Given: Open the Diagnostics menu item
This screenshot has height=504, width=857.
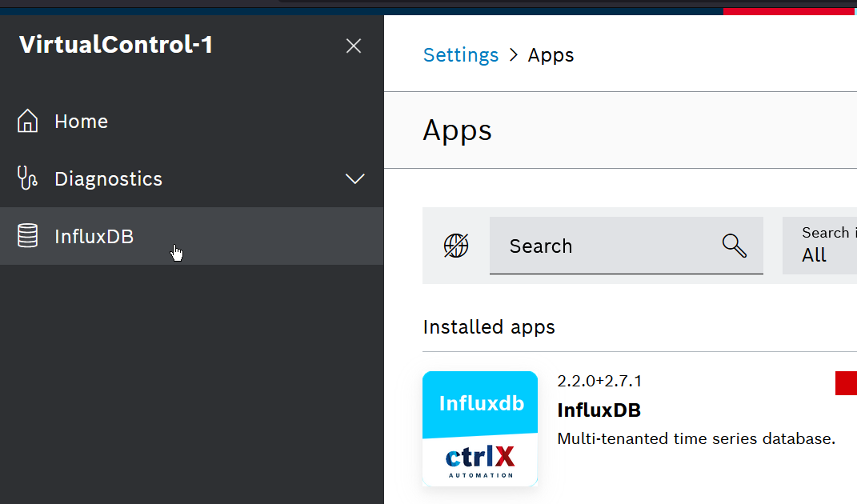Looking at the screenshot, I should point(191,178).
